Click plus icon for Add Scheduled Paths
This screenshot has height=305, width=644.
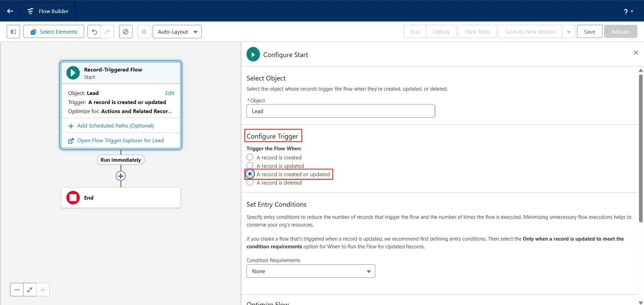coord(71,126)
